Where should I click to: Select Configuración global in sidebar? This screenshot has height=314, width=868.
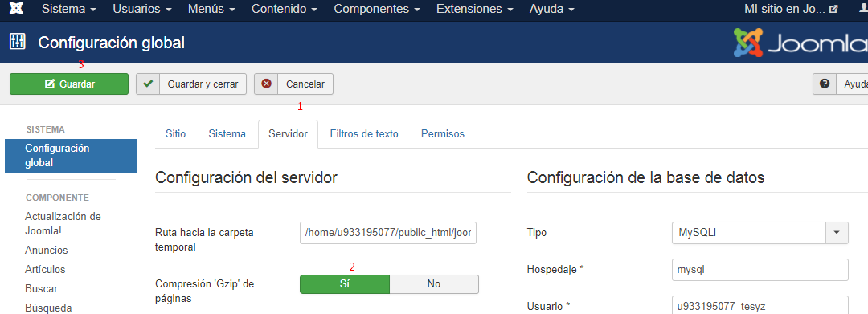[x=71, y=156]
